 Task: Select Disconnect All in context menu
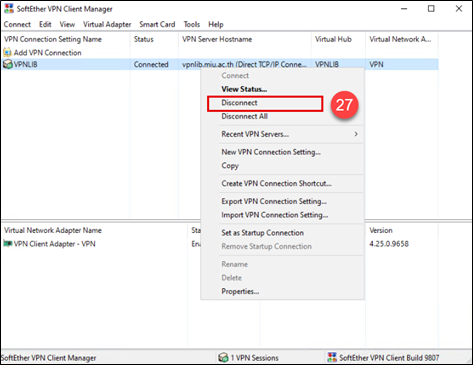245,116
